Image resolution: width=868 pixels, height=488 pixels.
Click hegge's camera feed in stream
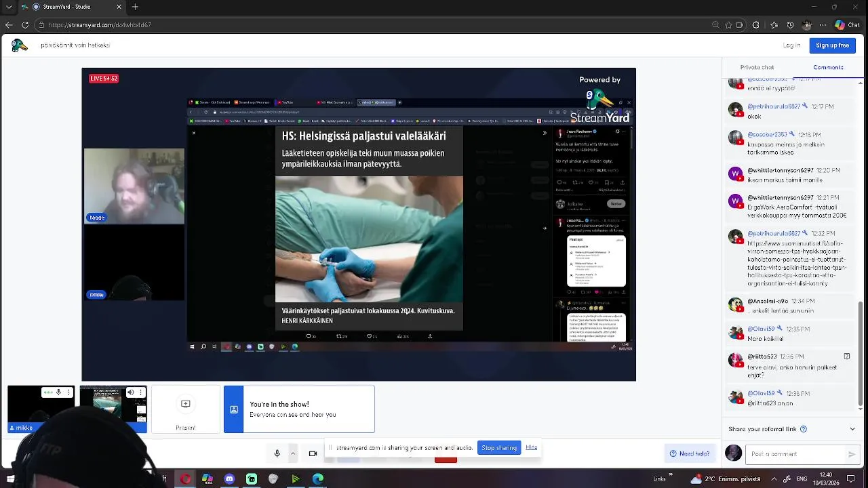pos(134,186)
